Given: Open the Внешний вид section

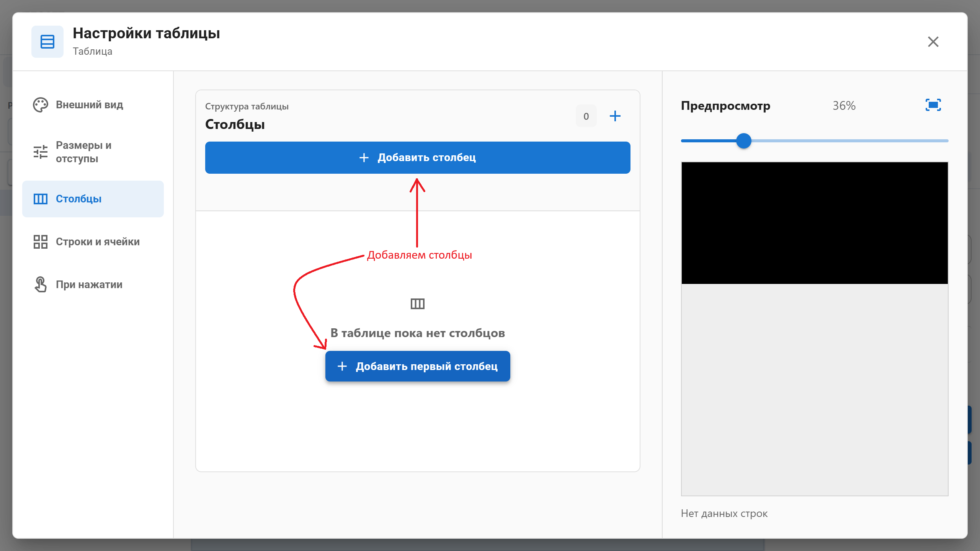Looking at the screenshot, I should click(93, 105).
